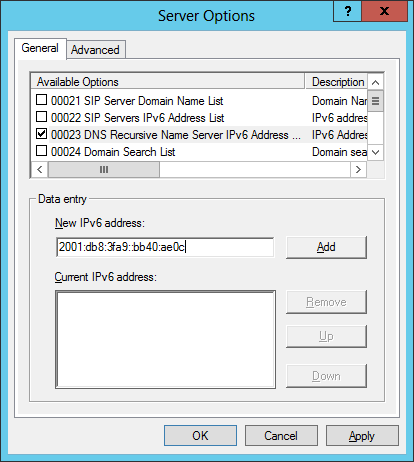Enable the 00024 Domain Search List checkbox
The width and height of the screenshot is (414, 462).
click(41, 151)
